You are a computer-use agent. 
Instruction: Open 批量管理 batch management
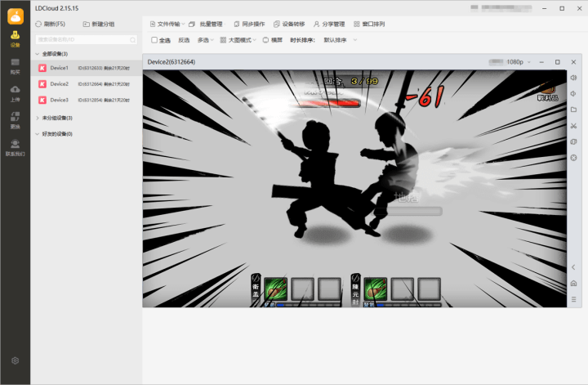[206, 24]
